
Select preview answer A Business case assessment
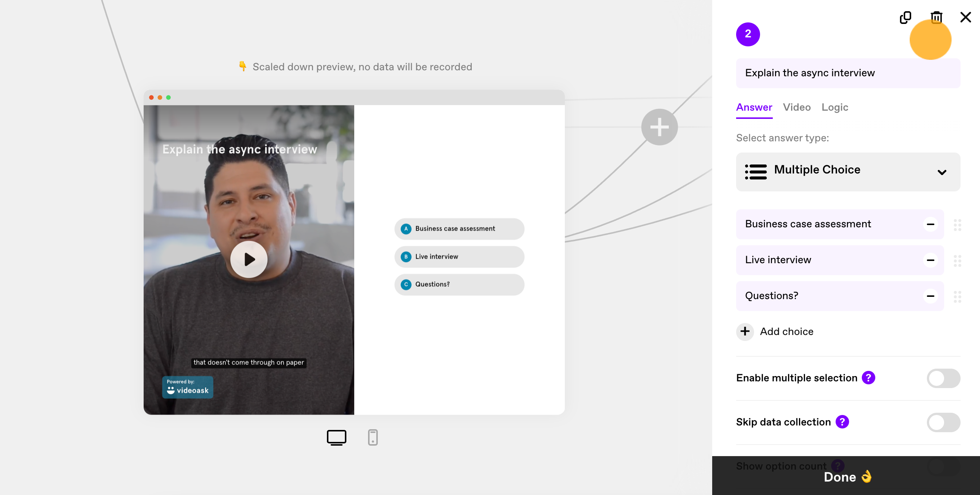tap(459, 229)
